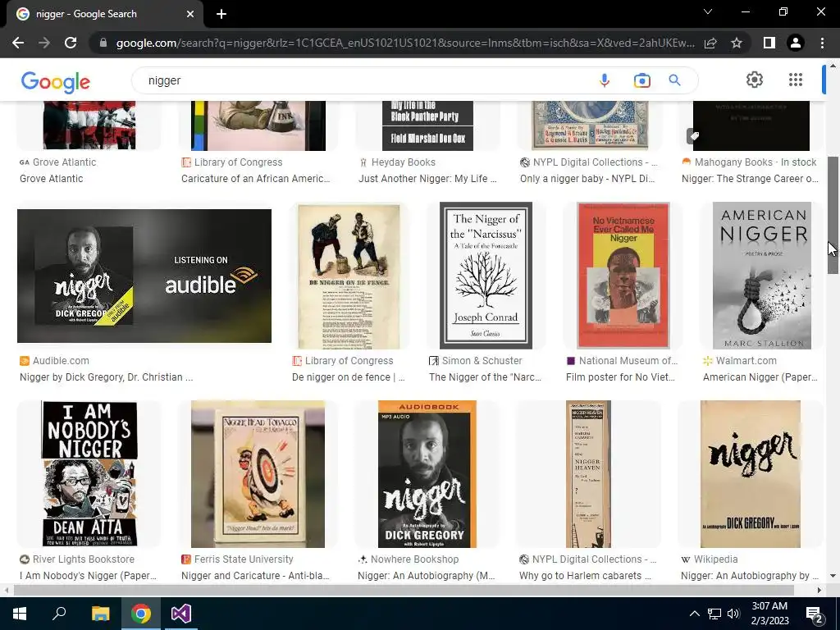This screenshot has height=630, width=840.
Task: Open the Windows Start menu
Action: pyautogui.click(x=20, y=614)
